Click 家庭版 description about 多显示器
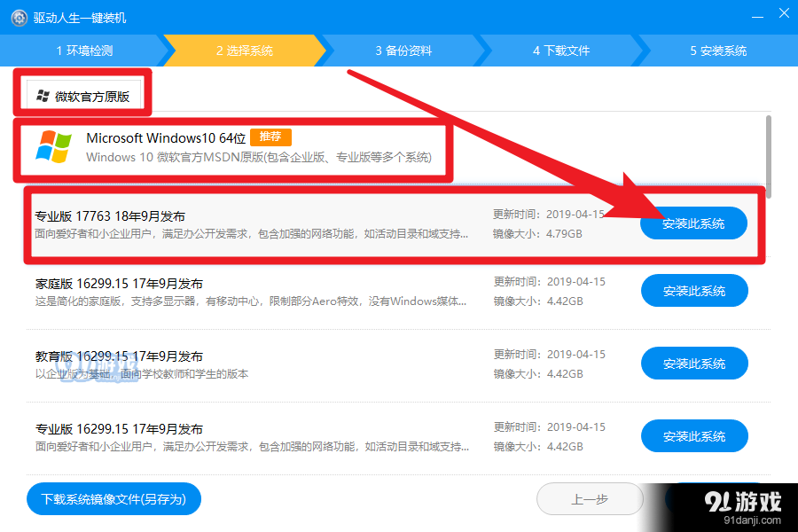The width and height of the screenshot is (798, 532). coord(250,301)
